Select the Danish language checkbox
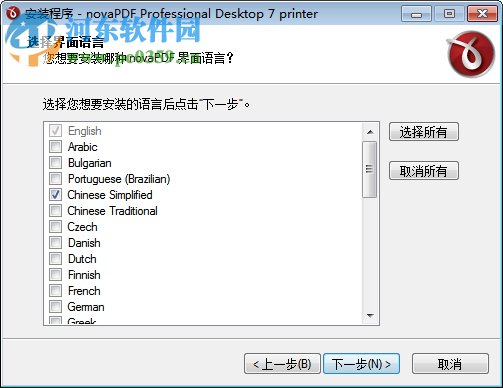 pos(55,242)
